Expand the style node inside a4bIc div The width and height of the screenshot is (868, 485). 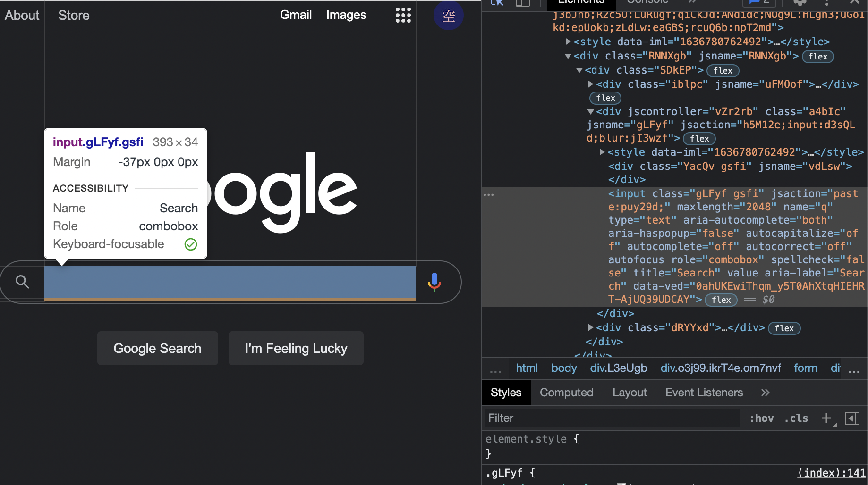602,152
